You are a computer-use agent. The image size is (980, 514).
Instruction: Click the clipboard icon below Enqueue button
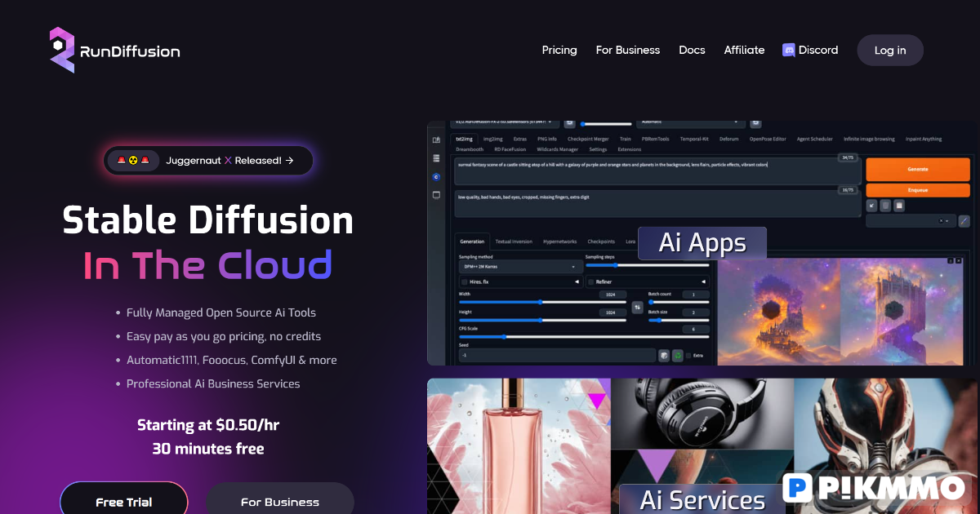[899, 206]
